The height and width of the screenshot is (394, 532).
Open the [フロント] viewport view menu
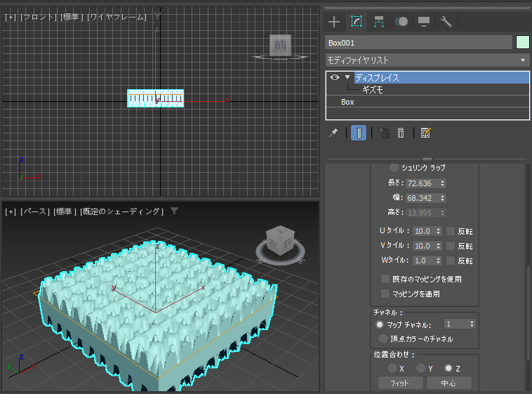(39, 17)
